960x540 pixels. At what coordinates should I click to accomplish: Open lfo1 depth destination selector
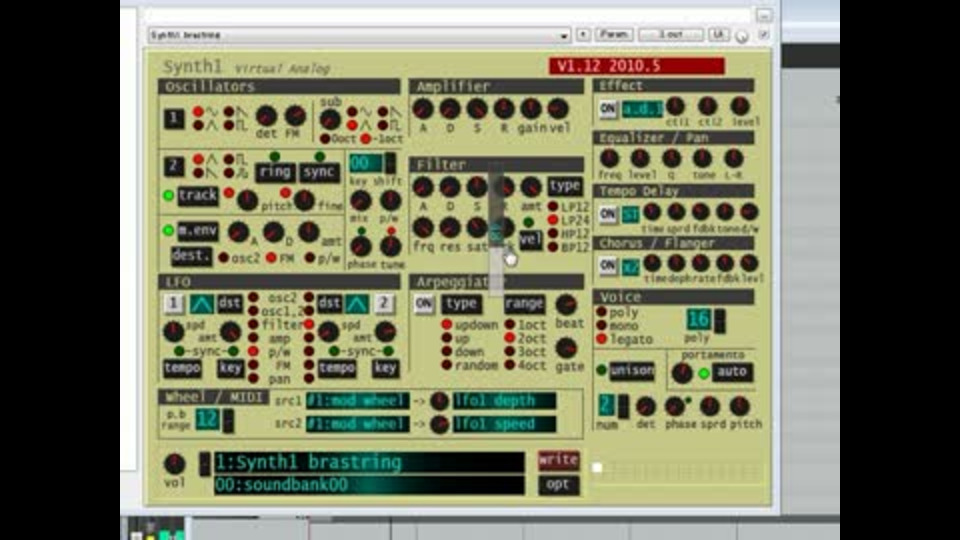tap(504, 400)
